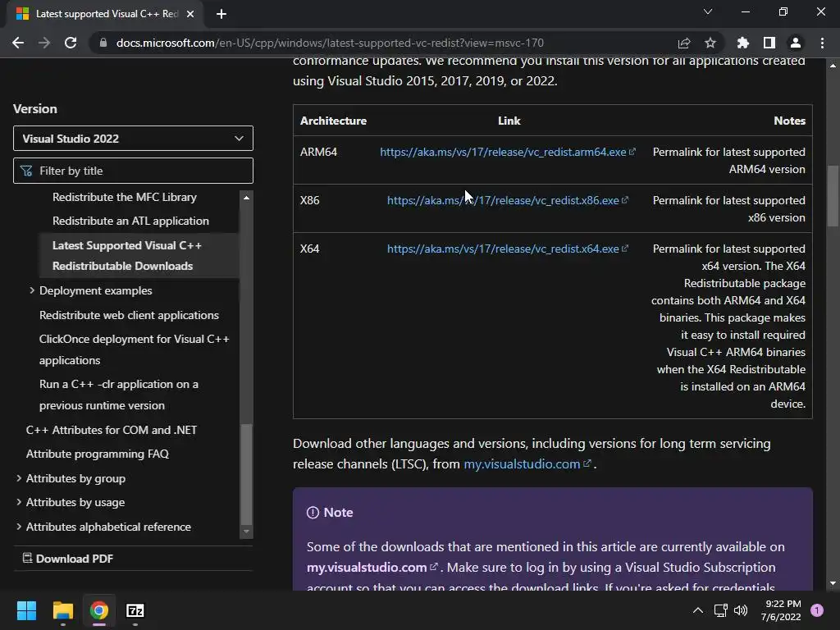Open Redistribute web client applications
This screenshot has height=630, width=840.
coord(129,315)
